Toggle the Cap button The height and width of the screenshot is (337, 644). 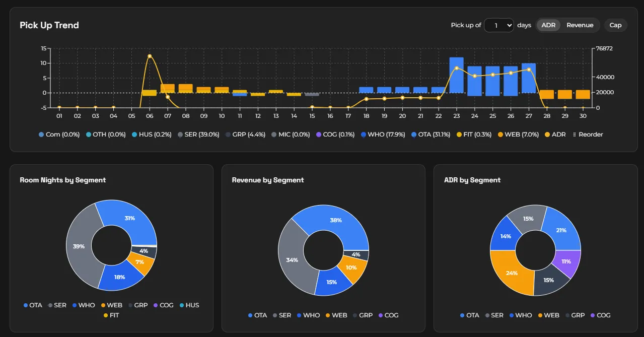(615, 25)
